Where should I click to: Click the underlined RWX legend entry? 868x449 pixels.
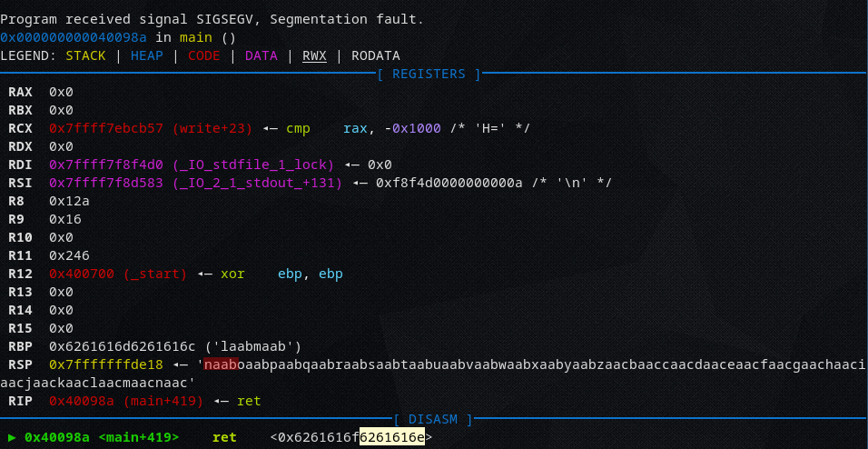314,55
